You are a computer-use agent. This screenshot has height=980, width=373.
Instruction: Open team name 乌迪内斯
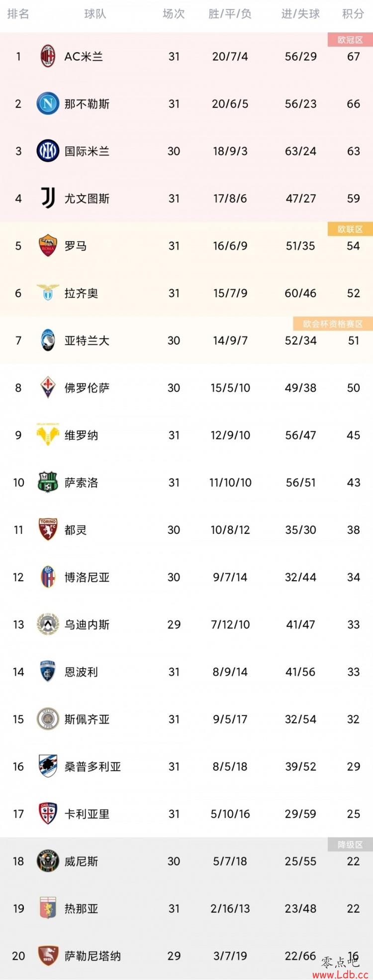(x=87, y=624)
